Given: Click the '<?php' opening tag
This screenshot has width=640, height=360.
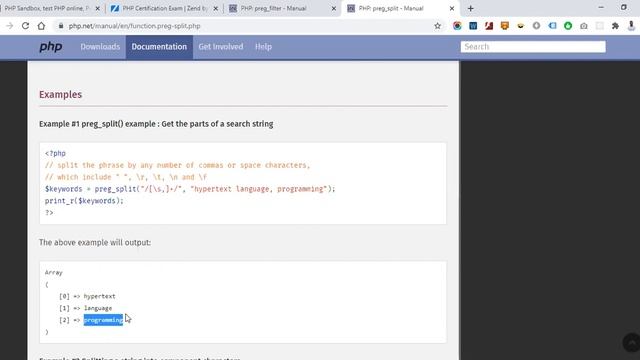Looking at the screenshot, I should tap(55, 153).
